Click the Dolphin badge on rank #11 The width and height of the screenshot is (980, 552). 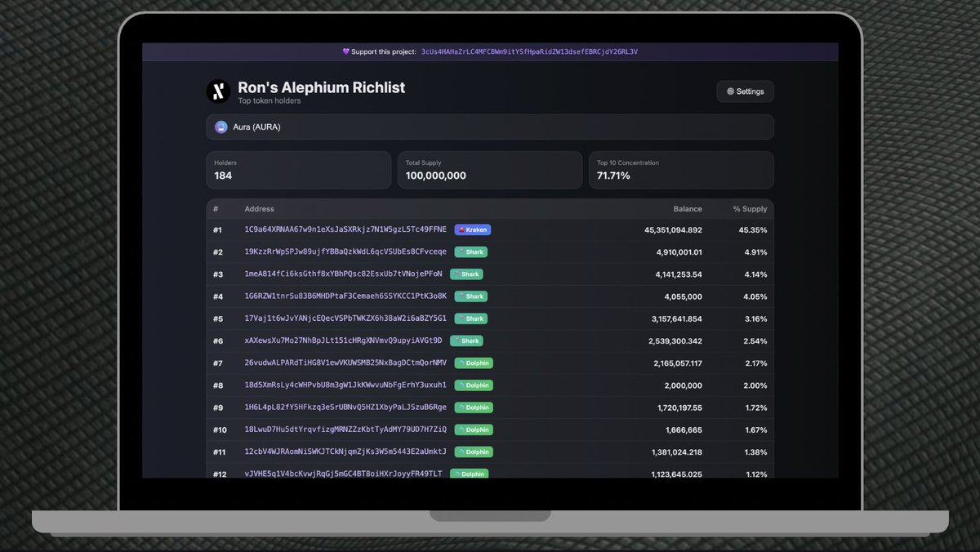(474, 452)
